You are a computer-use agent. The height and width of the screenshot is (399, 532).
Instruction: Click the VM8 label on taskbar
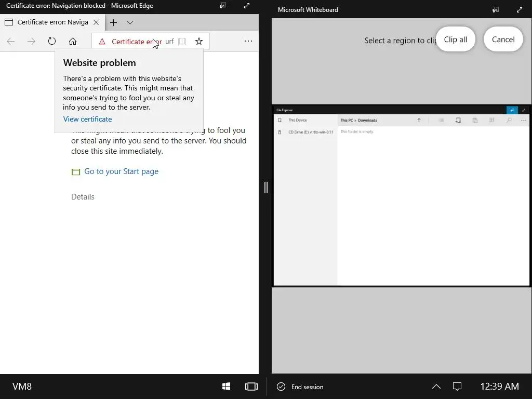tap(22, 387)
